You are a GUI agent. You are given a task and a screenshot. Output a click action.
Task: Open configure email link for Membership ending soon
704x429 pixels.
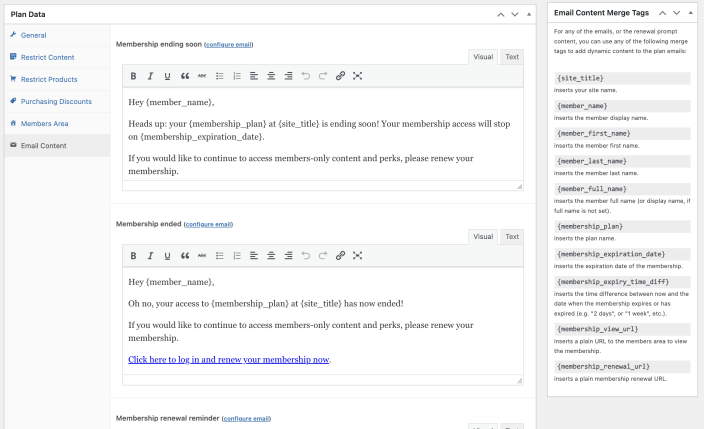229,44
